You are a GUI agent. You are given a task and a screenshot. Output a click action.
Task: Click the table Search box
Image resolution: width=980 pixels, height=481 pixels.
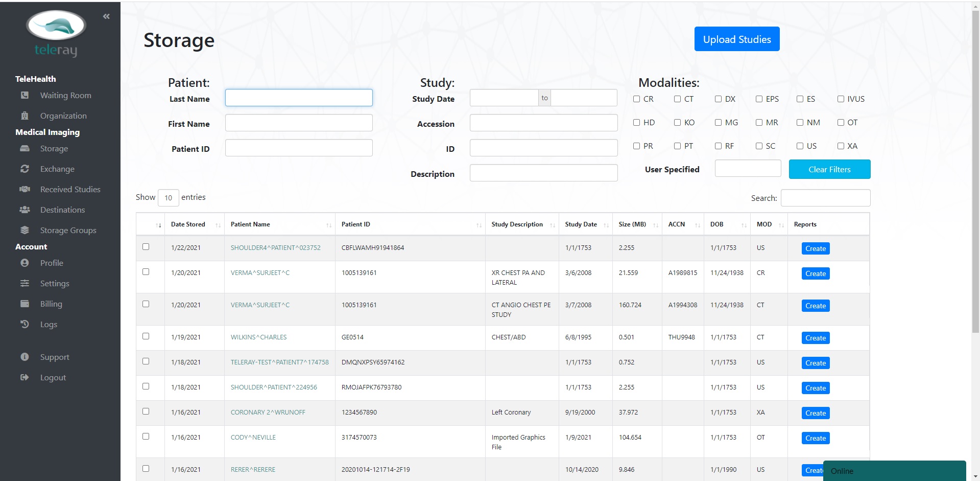[825, 198]
